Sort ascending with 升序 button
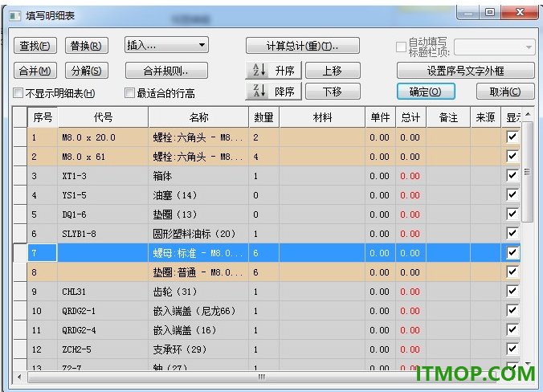The height and width of the screenshot is (392, 543). (274, 71)
